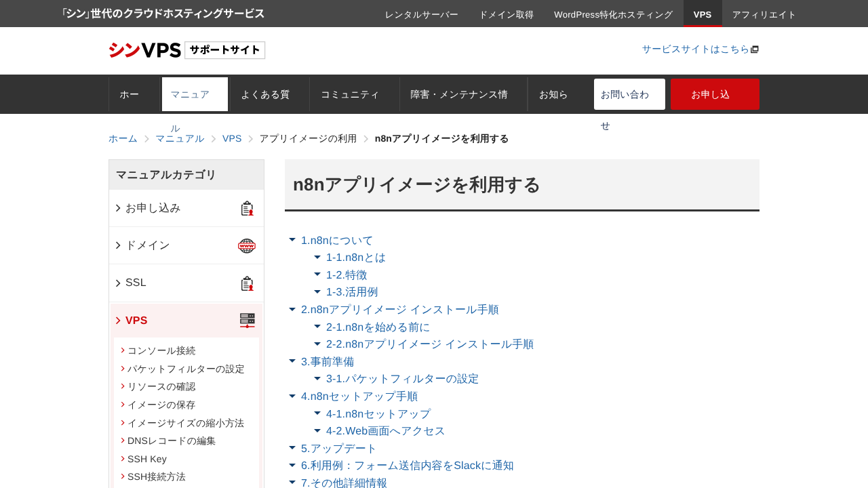The image size is (868, 488).
Task: Jump to 1-3.活用例 section
Action: [352, 292]
